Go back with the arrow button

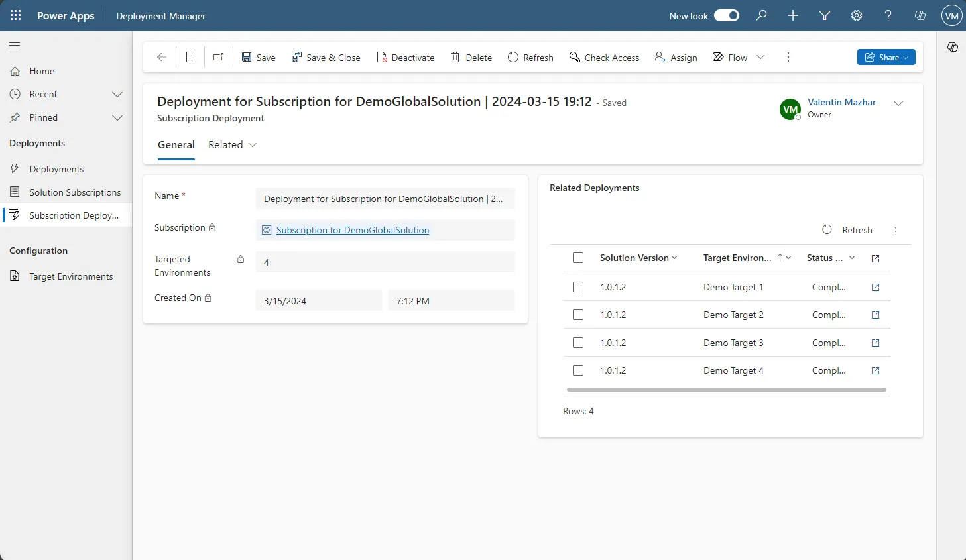click(161, 57)
